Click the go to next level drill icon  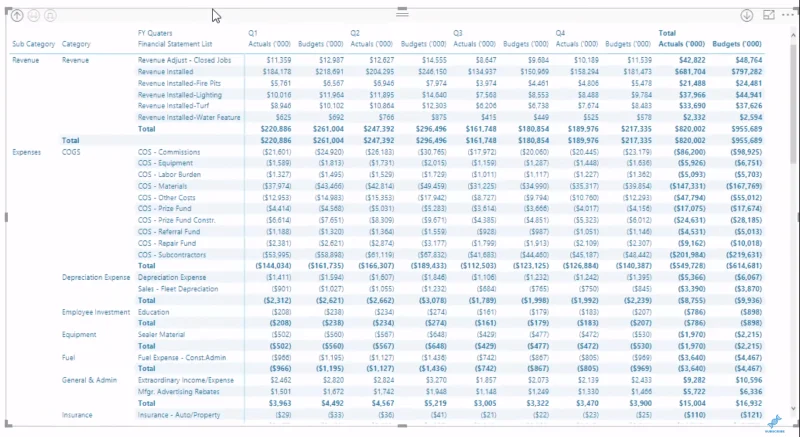click(x=33, y=16)
